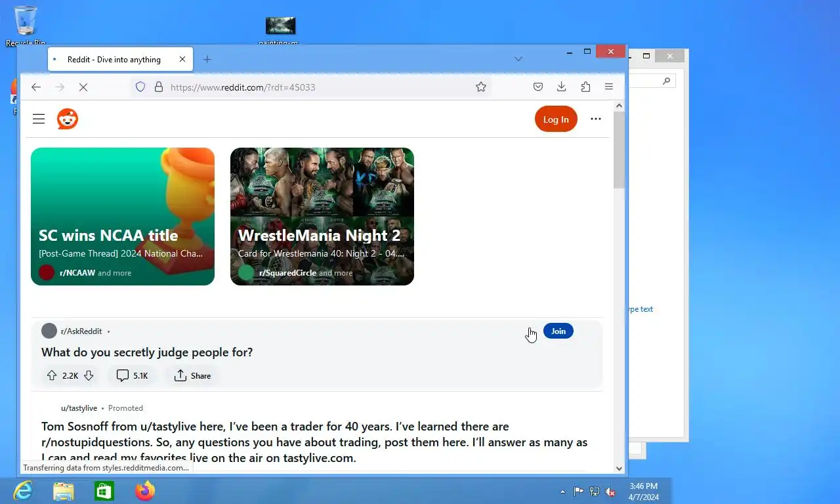This screenshot has width=840, height=504.
Task: Open post 'What do you secretly judge people for?'
Action: [147, 352]
